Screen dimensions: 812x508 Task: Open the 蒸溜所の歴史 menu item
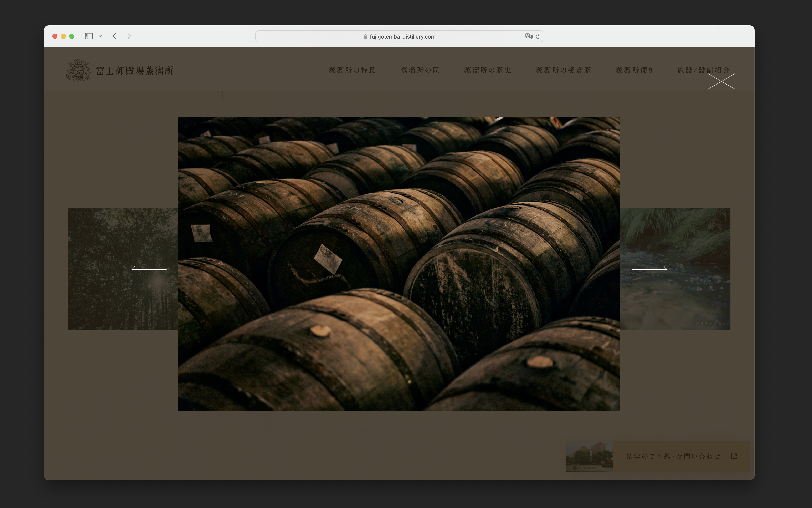click(x=488, y=70)
